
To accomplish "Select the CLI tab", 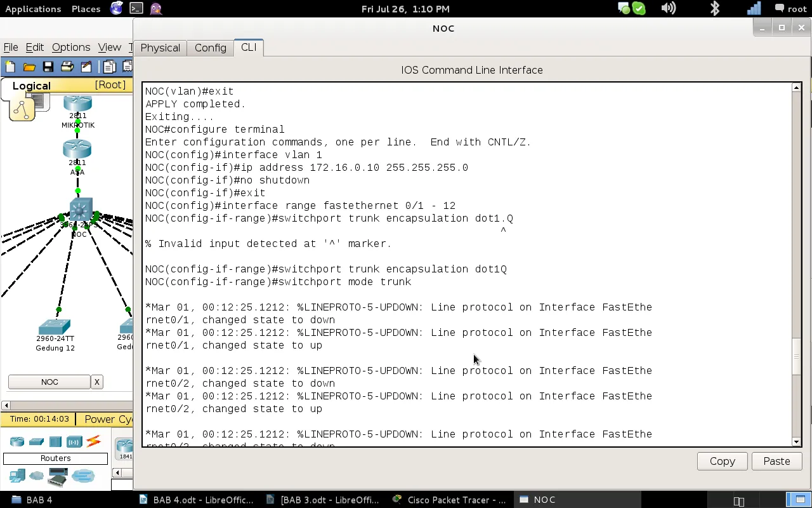I will (249, 48).
